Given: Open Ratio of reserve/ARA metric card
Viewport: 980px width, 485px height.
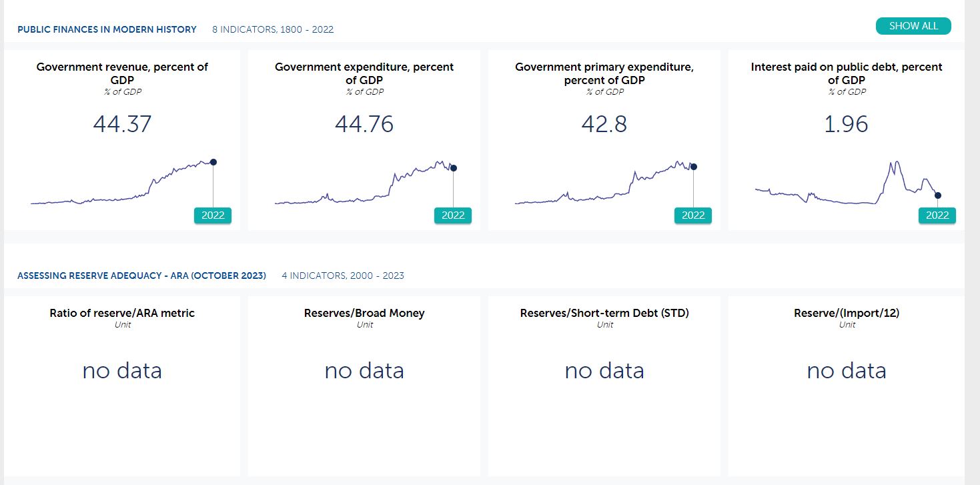Looking at the screenshot, I should (x=122, y=313).
